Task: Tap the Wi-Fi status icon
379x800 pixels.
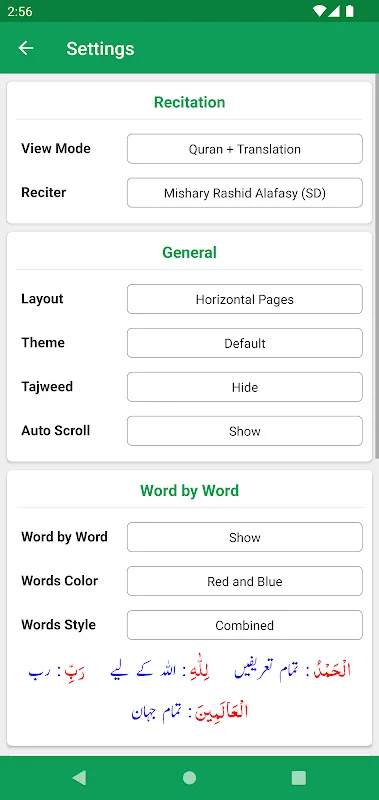Action: point(320,11)
